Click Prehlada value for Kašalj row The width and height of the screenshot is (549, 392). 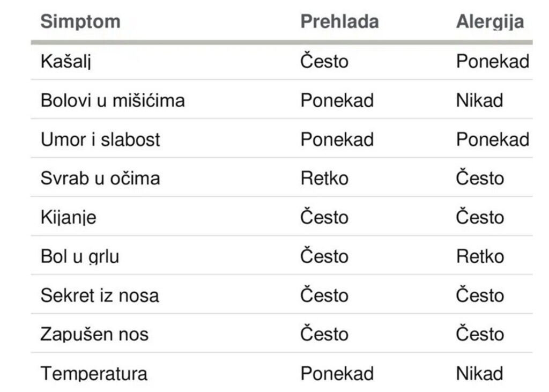coord(324,61)
